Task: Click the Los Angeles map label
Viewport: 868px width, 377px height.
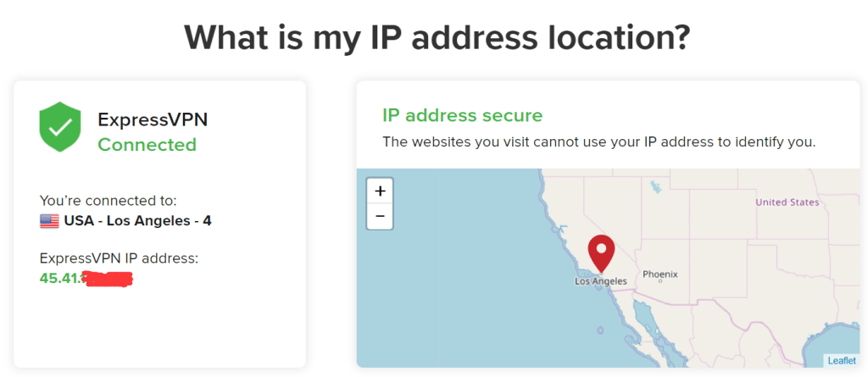Action: click(601, 281)
